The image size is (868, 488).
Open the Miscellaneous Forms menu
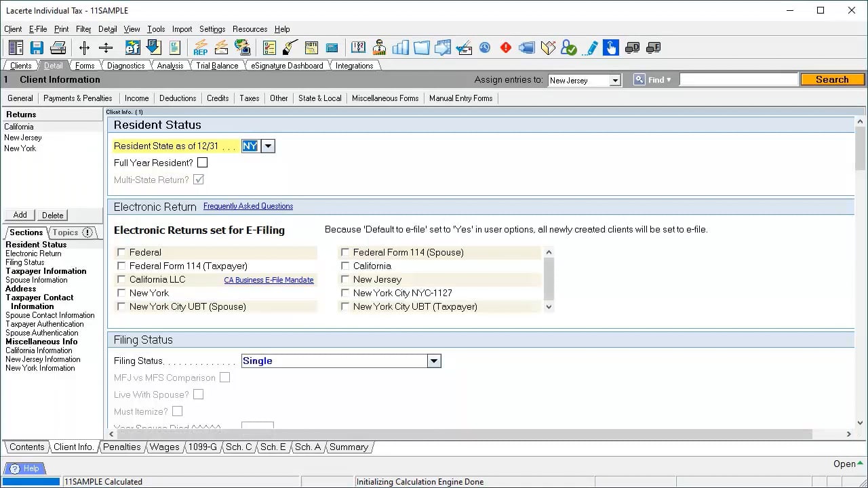385,98
